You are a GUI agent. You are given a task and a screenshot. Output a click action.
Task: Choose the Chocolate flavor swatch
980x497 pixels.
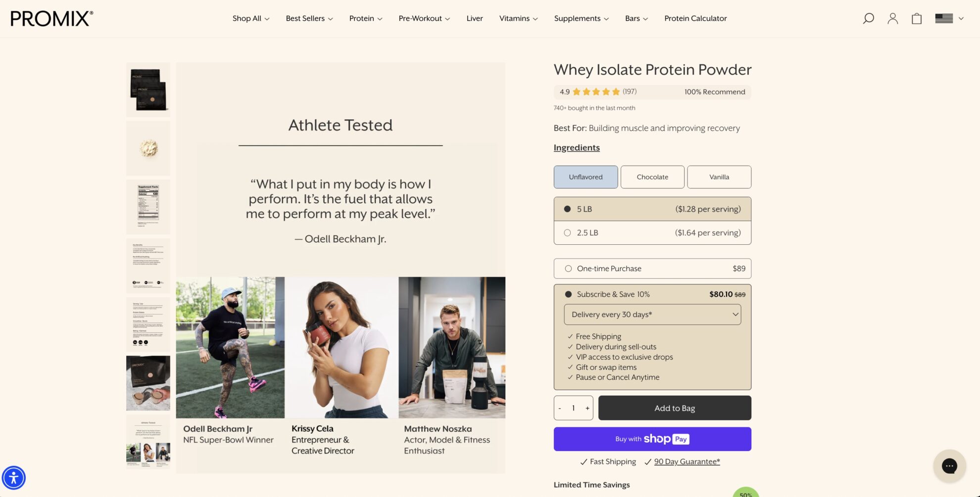(x=652, y=177)
